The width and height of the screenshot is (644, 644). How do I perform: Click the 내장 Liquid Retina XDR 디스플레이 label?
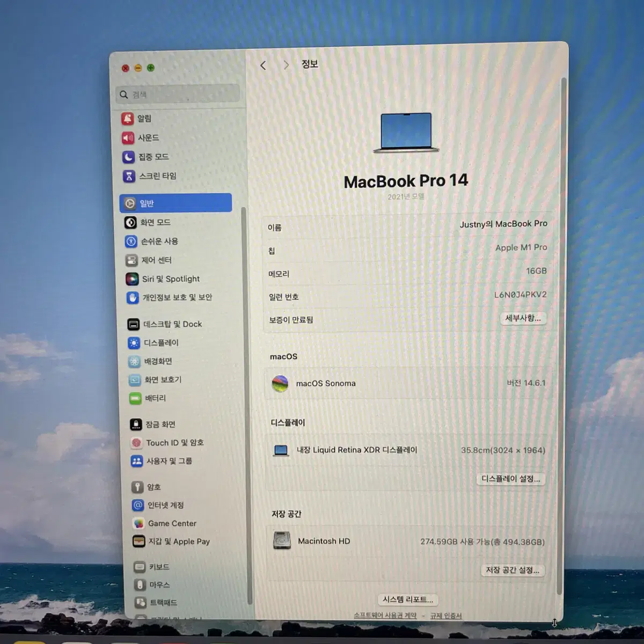[357, 450]
